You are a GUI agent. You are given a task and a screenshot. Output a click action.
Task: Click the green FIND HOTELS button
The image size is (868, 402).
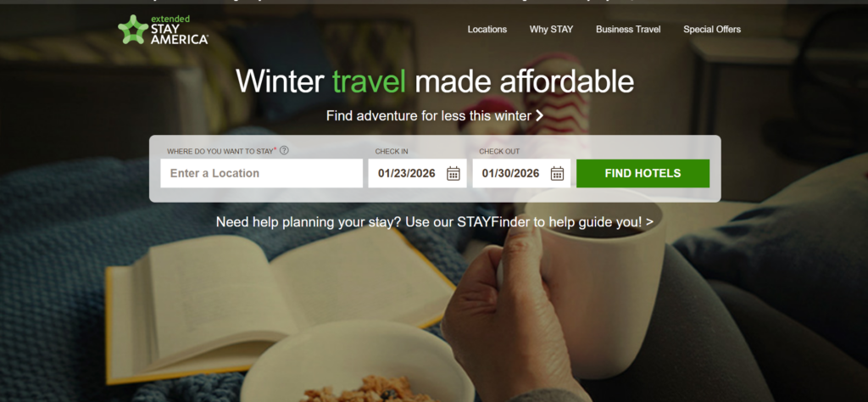tap(643, 173)
